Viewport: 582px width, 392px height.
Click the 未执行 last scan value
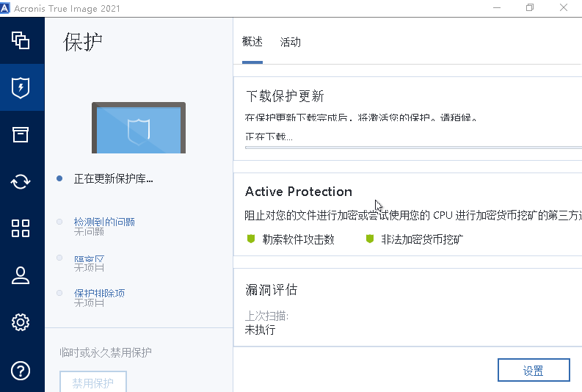[x=261, y=330]
